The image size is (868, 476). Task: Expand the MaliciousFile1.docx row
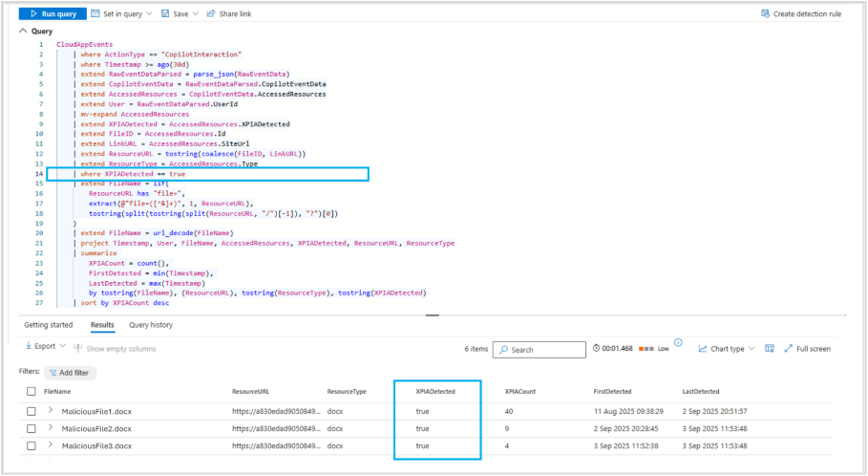pyautogui.click(x=51, y=410)
